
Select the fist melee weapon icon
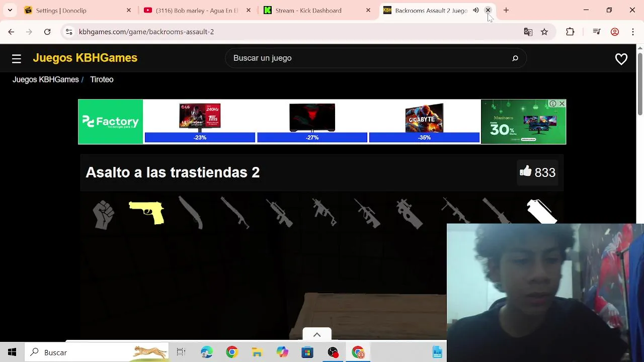point(104,215)
